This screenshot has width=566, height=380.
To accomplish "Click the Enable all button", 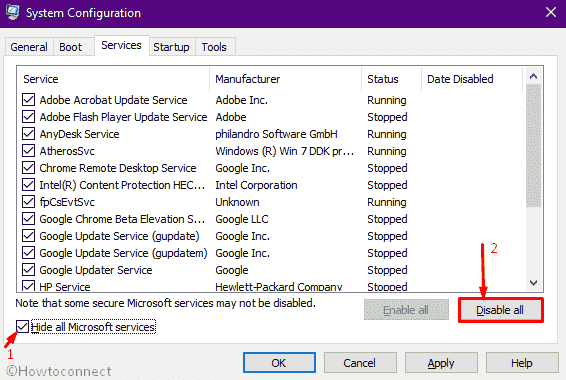I will click(406, 310).
